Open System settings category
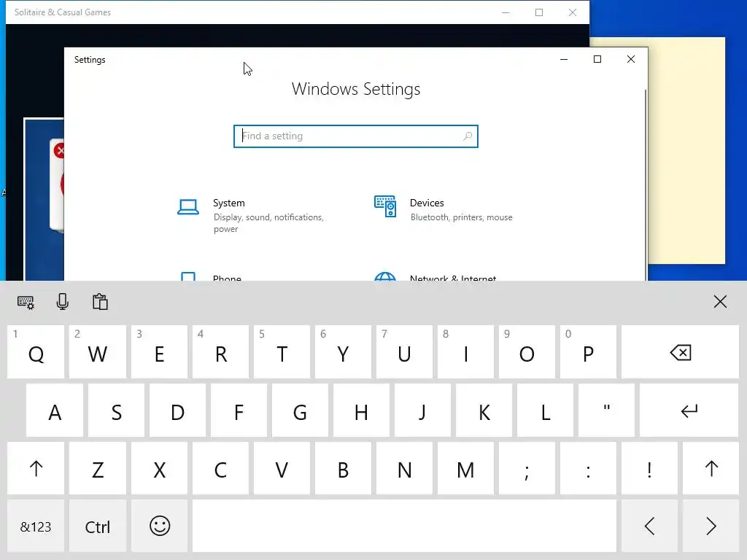Viewport: 747px width, 560px height. [252, 215]
